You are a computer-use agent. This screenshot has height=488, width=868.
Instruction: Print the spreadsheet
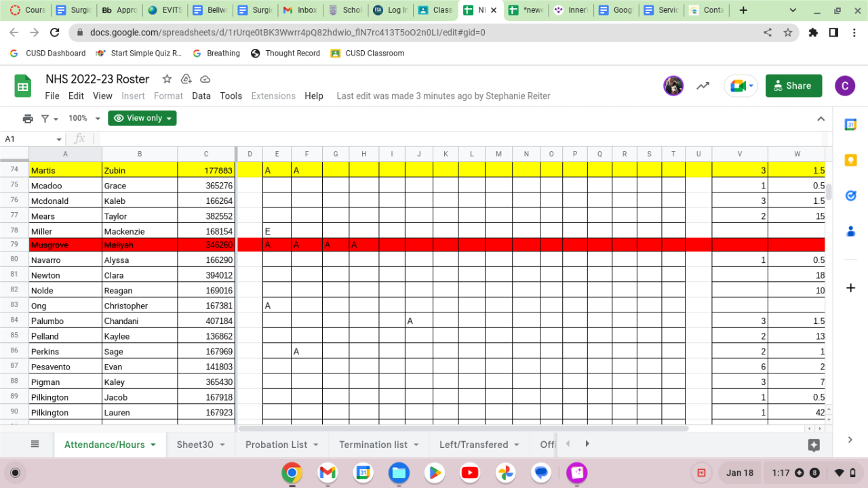[28, 119]
